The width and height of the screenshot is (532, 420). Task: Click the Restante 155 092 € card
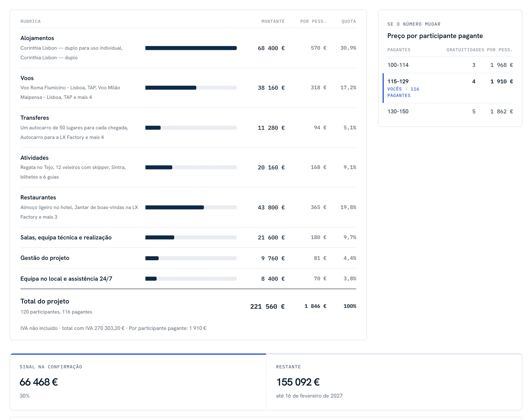pos(394,382)
